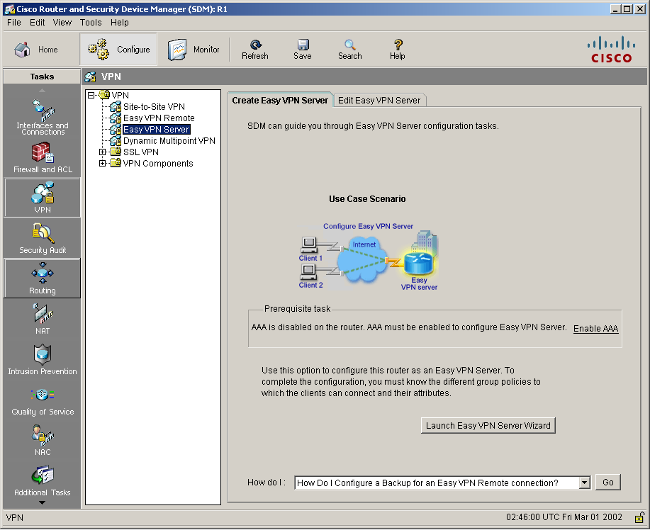Image resolution: width=650 pixels, height=530 pixels.
Task: Click the Client 2 label in diagram
Action: (310, 285)
